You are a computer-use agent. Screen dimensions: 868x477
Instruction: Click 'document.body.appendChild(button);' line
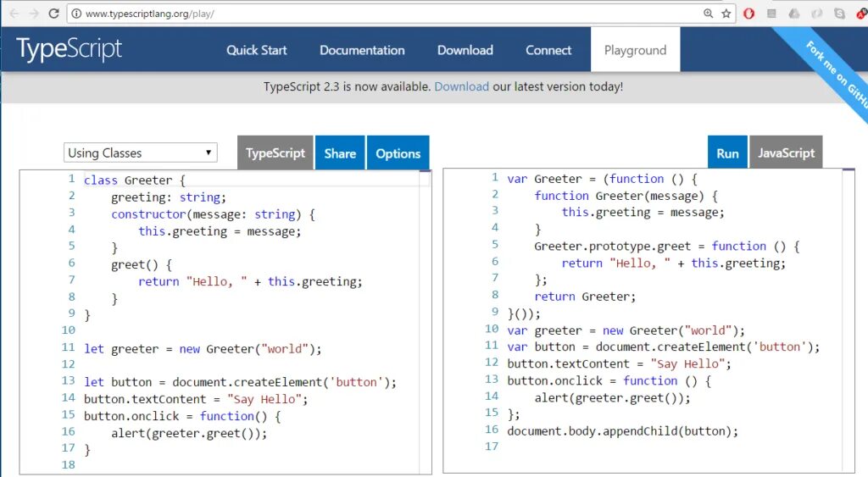(x=623, y=431)
